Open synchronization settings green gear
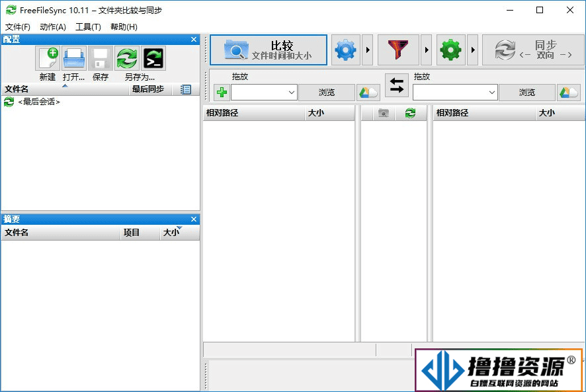 (451, 50)
